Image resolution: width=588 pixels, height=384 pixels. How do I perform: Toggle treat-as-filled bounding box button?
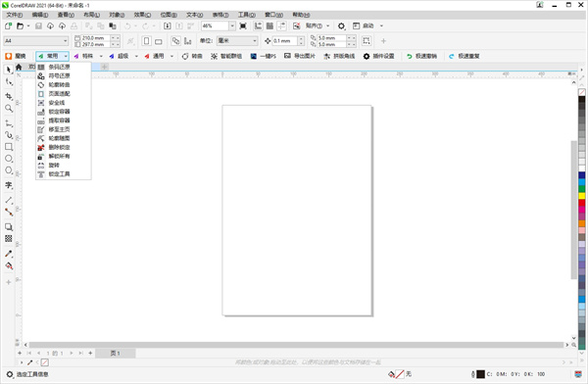click(x=367, y=41)
